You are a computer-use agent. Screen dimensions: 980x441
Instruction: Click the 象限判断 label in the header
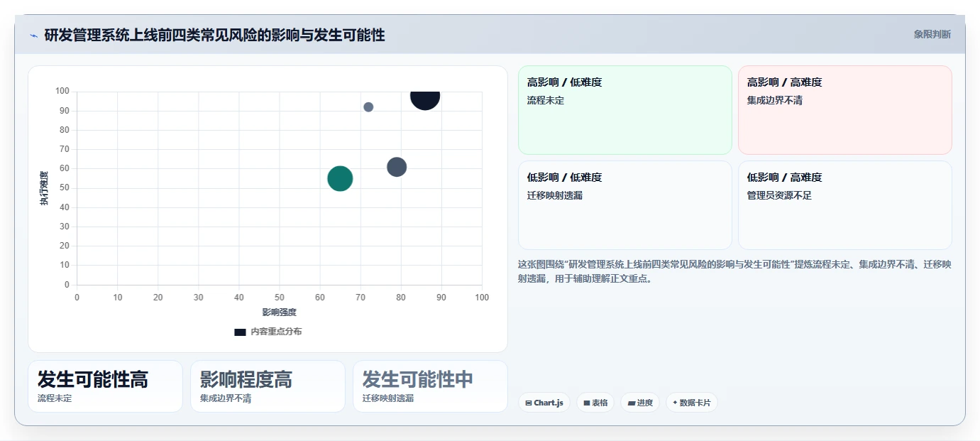pyautogui.click(x=932, y=34)
